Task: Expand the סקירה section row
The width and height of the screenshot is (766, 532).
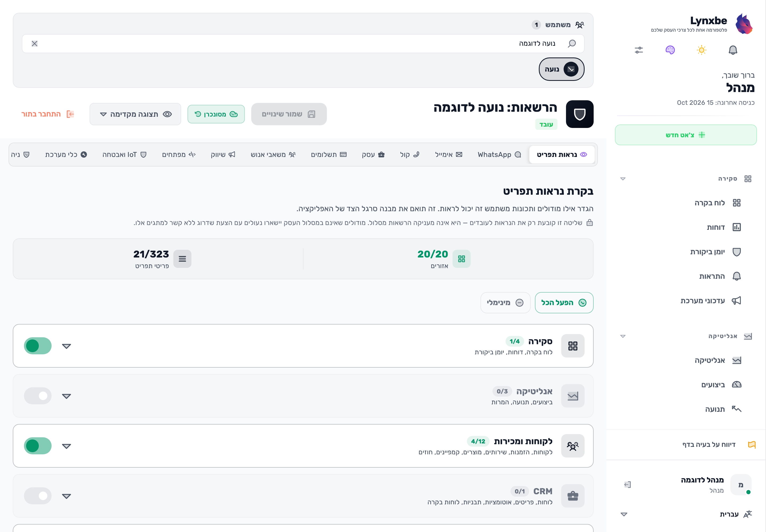Action: pos(67,346)
